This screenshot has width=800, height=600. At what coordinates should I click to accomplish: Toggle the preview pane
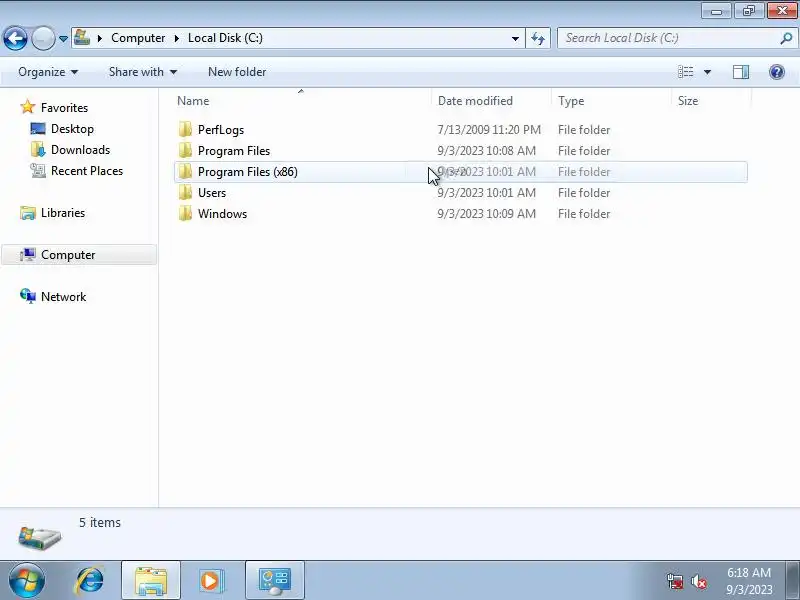[741, 72]
